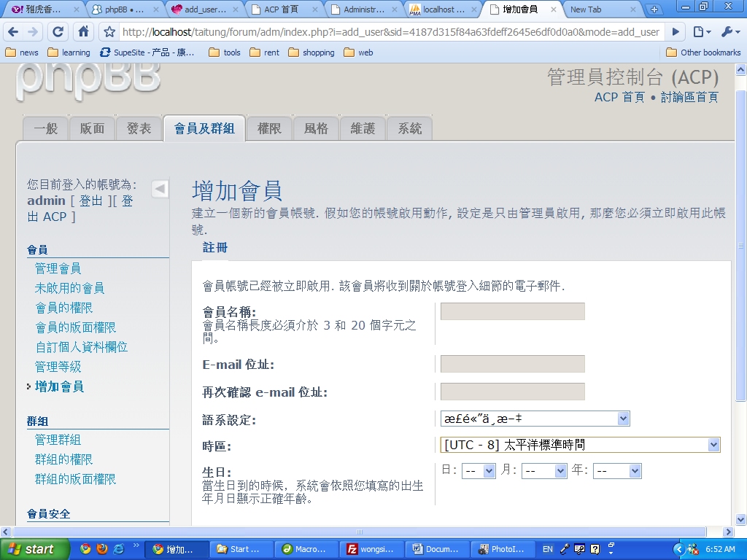This screenshot has height=560, width=747.
Task: Click the page vertical scrollbar thumb
Action: pos(740,245)
